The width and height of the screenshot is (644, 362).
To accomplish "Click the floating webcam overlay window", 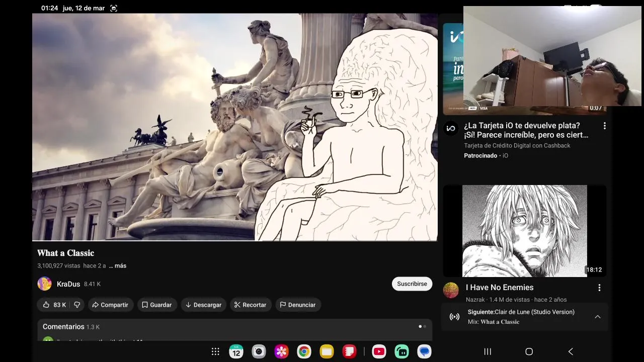I will 552,56.
